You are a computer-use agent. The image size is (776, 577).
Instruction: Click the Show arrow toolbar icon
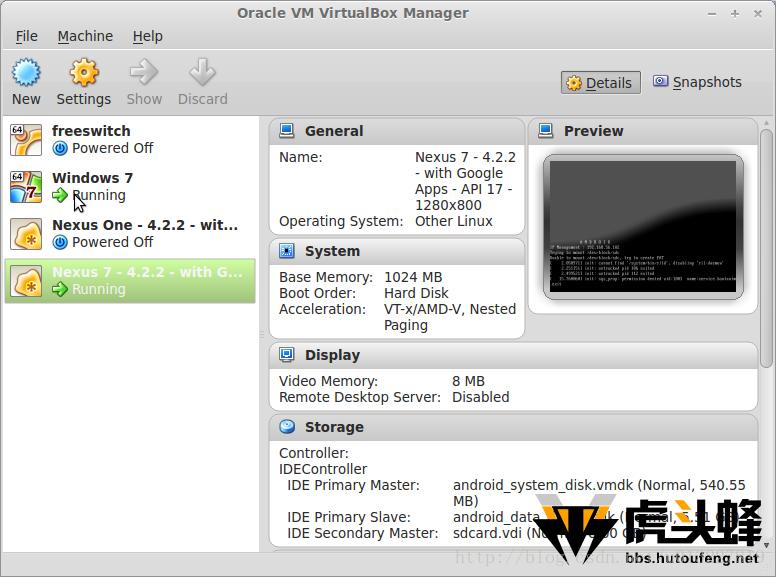144,72
